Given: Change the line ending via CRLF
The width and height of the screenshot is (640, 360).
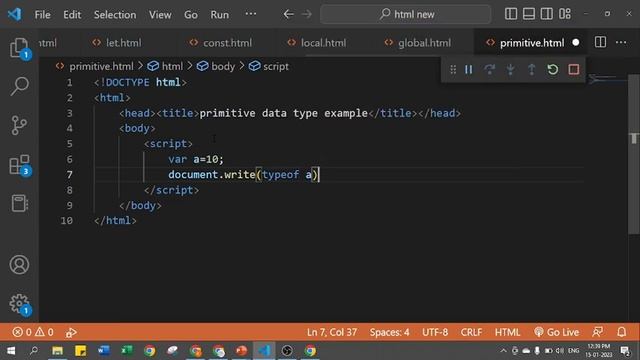Looking at the screenshot, I should [471, 332].
